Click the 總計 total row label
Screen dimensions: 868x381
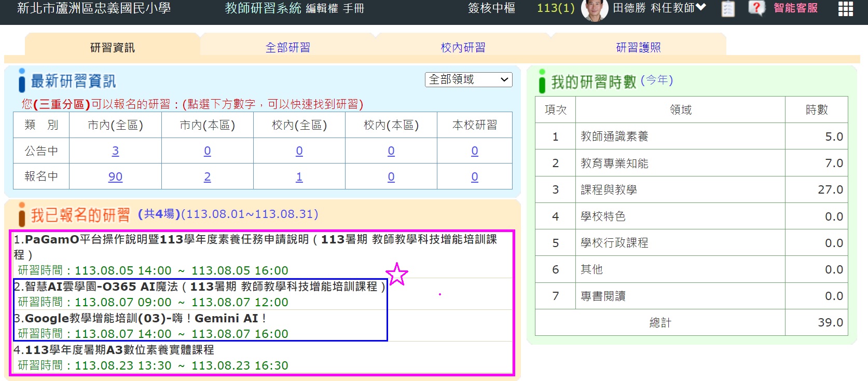[x=660, y=322]
